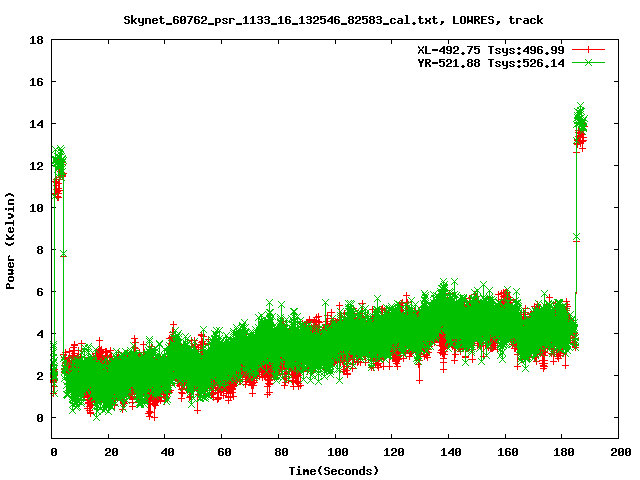Click y-axis tick label 8

click(x=40, y=250)
